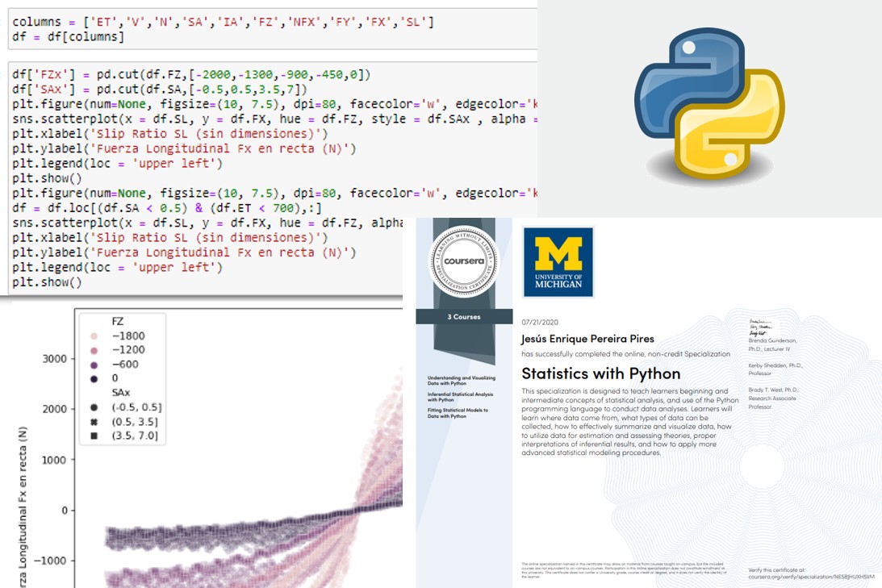Select the name 'Jesús Enrique Pereira Pires'
This screenshot has height=588, width=882.
[587, 339]
